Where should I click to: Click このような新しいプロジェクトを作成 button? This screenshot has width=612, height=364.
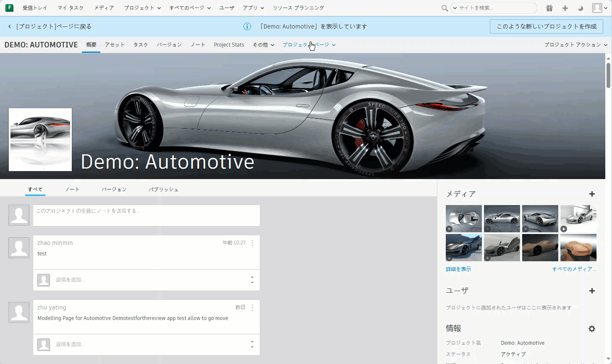(x=547, y=26)
